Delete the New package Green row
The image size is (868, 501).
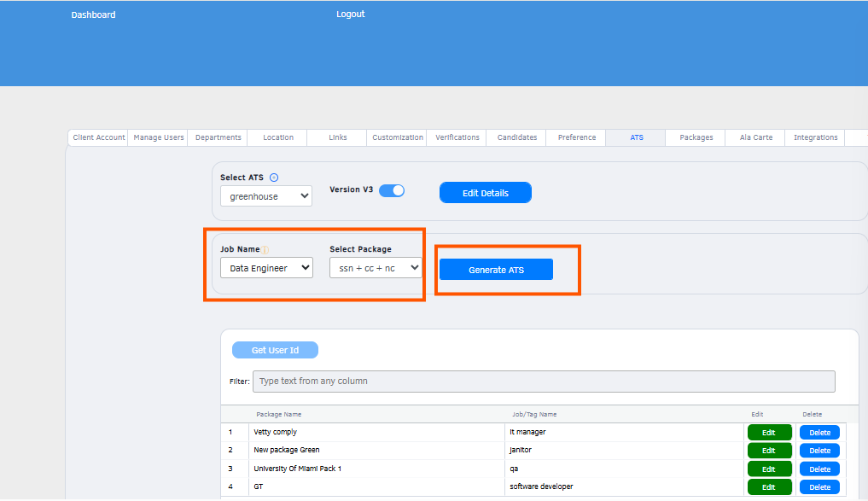[819, 451]
